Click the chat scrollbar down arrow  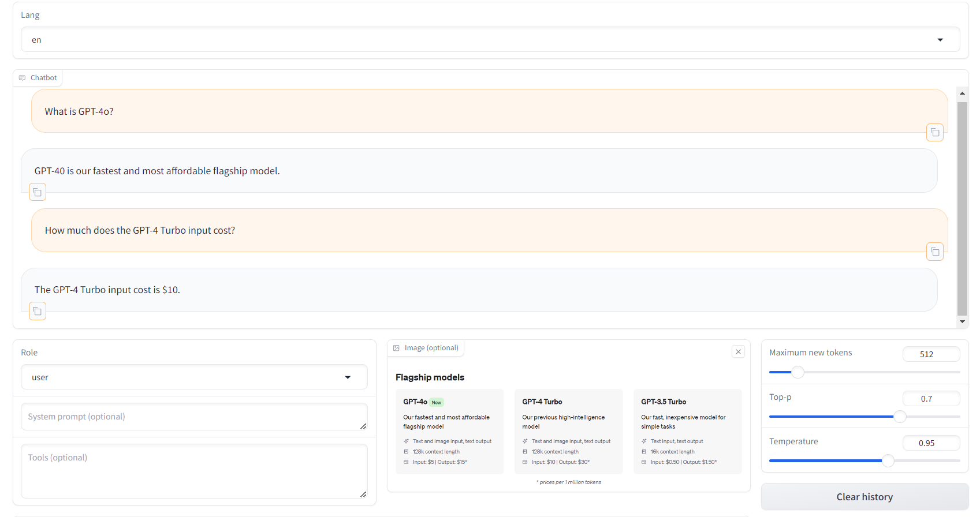pyautogui.click(x=962, y=321)
